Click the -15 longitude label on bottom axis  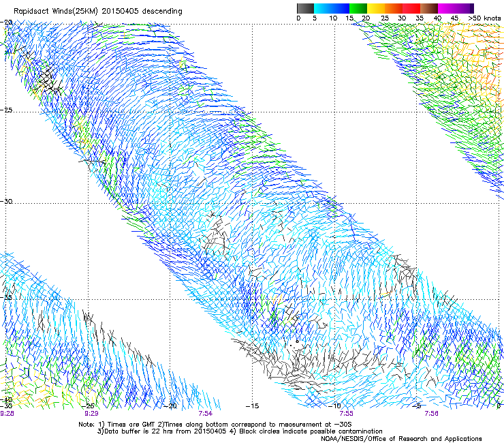[252, 406]
